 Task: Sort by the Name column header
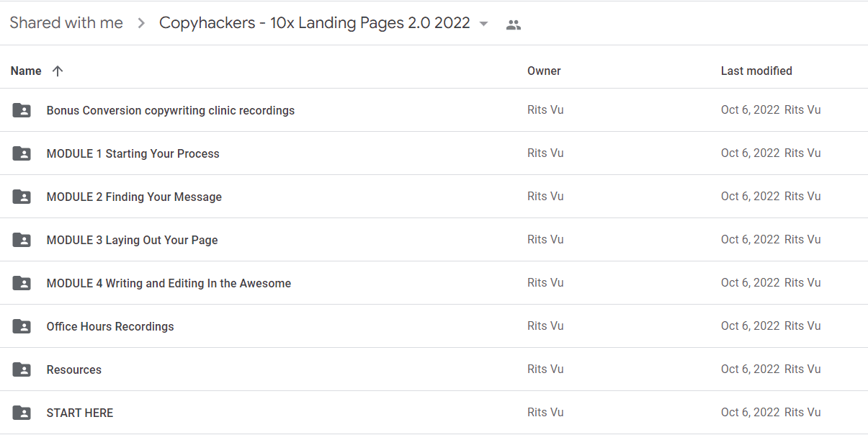point(26,71)
